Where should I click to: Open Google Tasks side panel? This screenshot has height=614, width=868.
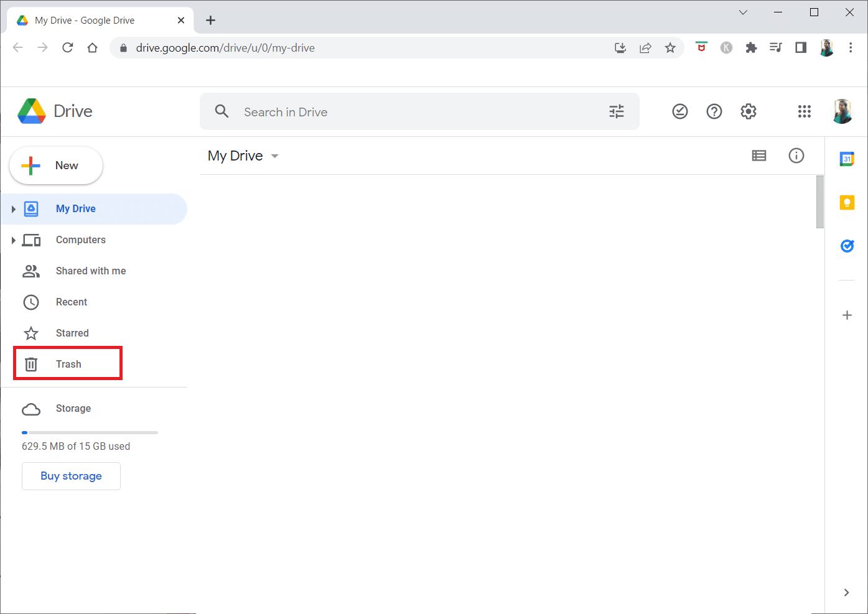[847, 246]
